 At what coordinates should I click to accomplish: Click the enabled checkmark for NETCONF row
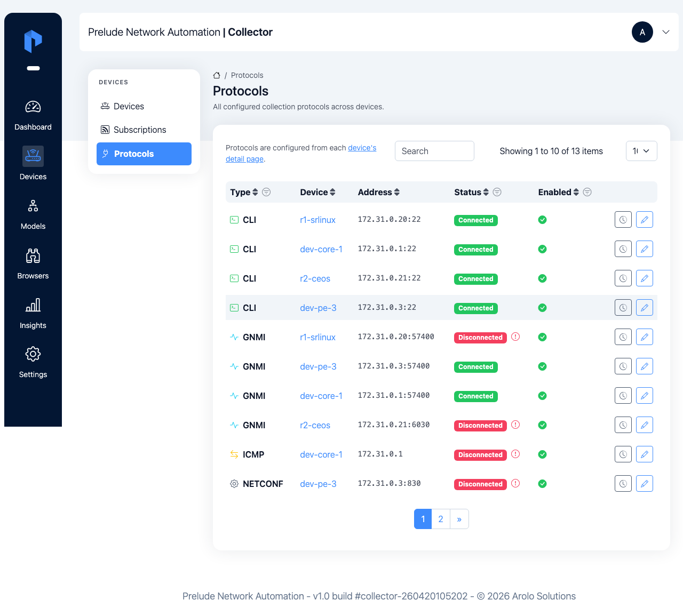point(542,484)
